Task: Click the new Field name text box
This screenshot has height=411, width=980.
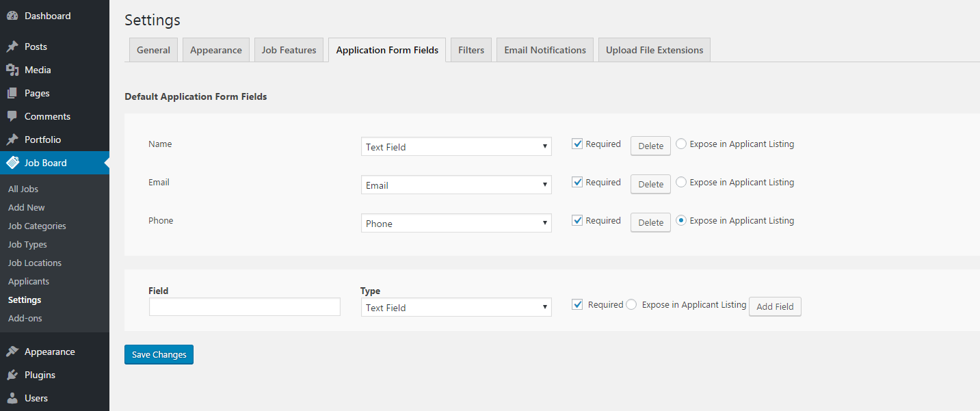Action: [244, 307]
